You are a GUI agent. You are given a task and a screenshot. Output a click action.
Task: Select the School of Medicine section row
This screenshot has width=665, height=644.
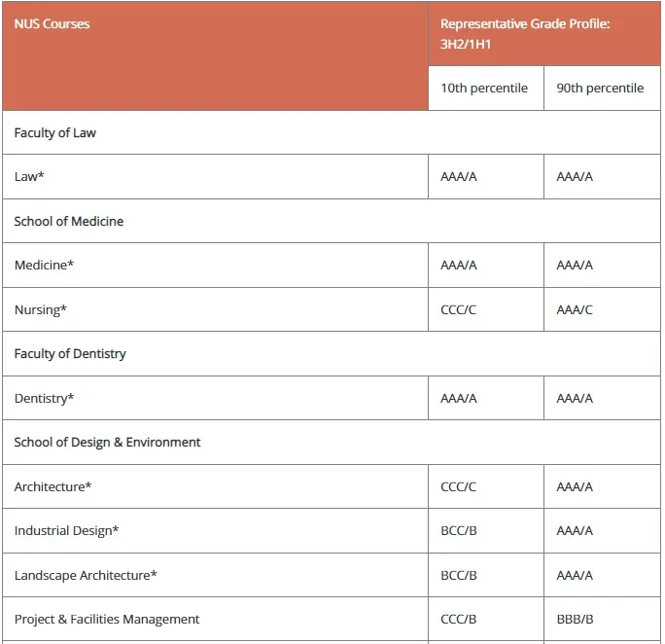[x=332, y=221]
